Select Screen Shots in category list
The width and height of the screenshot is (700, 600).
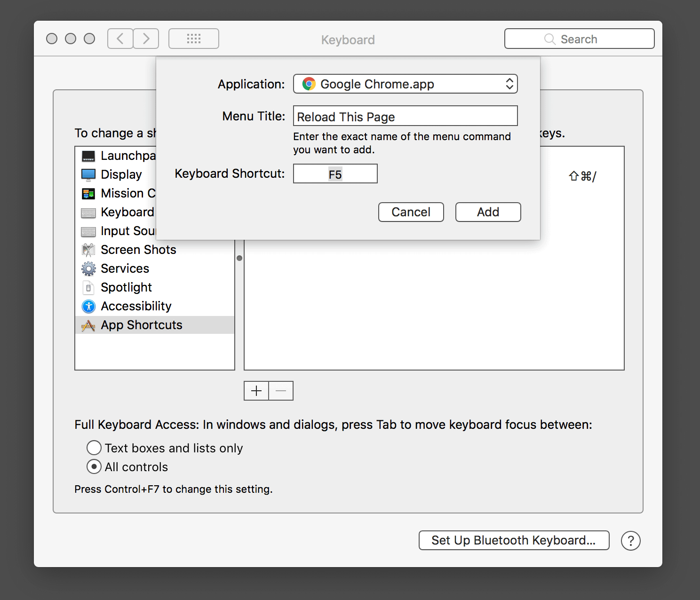click(155, 250)
